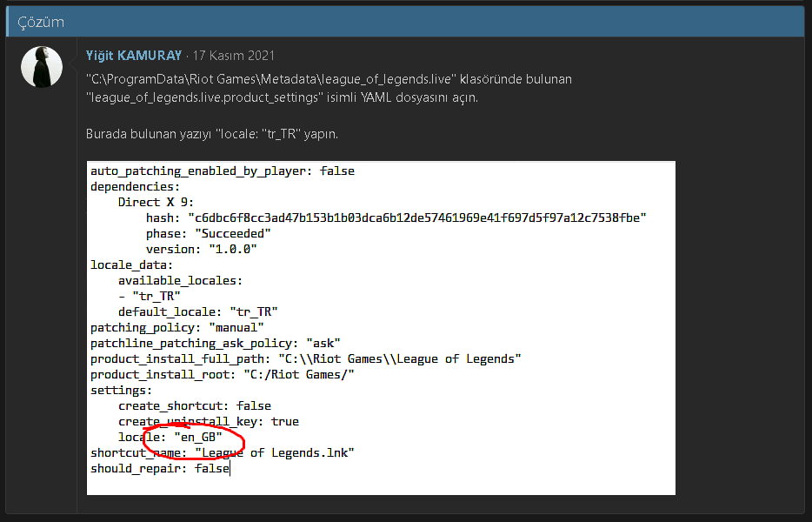Click the "Direct X 9:" line
This screenshot has width=812, height=522.
click(156, 202)
